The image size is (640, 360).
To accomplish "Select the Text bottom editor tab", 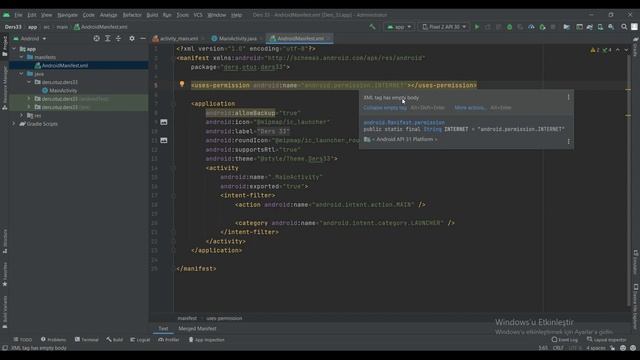I will [163, 329].
